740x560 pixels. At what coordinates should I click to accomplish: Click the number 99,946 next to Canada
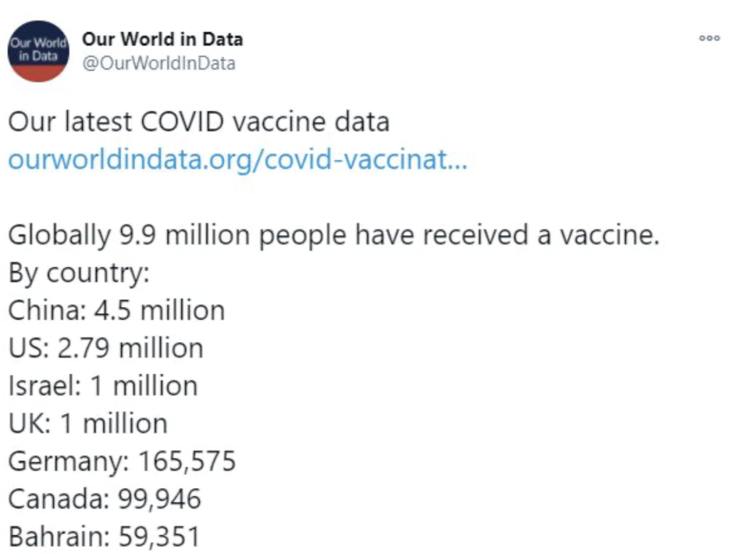point(161,499)
